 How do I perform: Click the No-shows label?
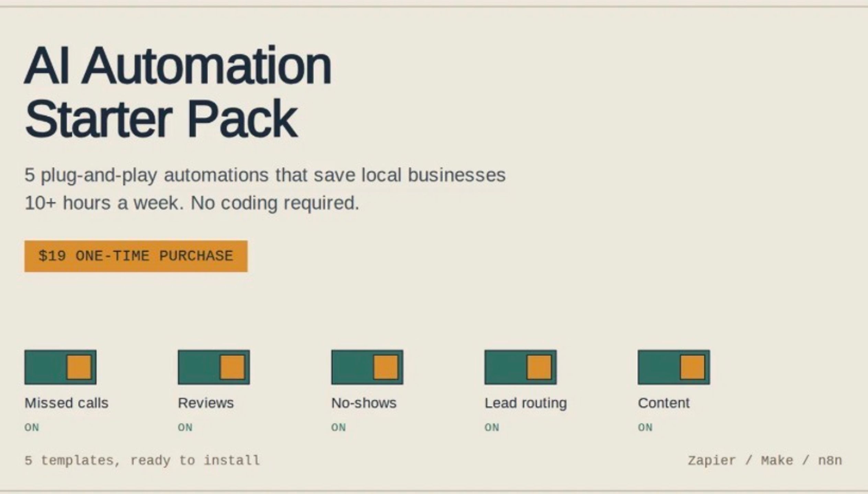coord(364,403)
